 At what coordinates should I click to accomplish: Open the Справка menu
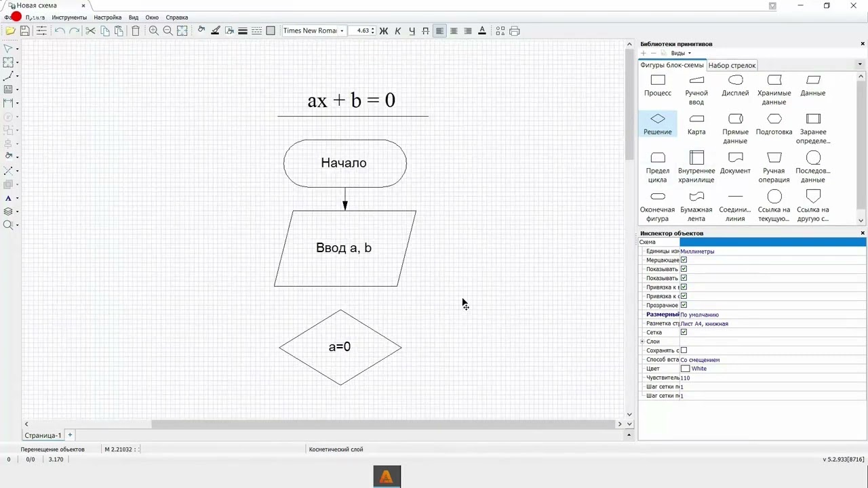[x=177, y=17]
